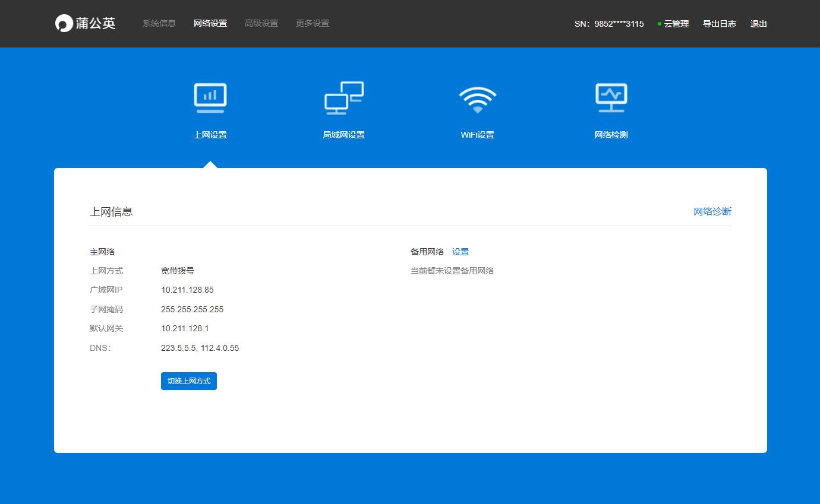Select the 广域网IP address value
The width and height of the screenshot is (820, 504).
[x=188, y=290]
